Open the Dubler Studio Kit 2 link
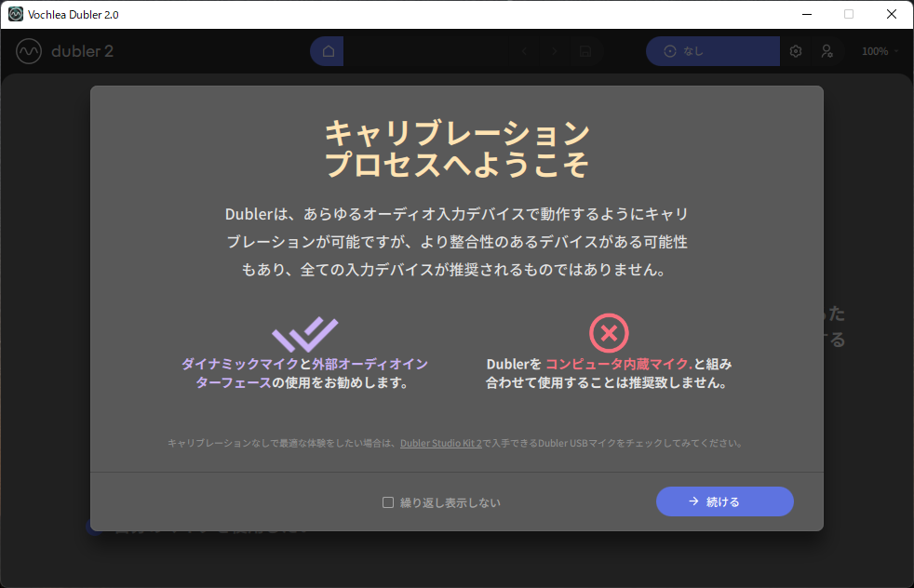Viewport: 914px width, 588px height. tap(440, 444)
